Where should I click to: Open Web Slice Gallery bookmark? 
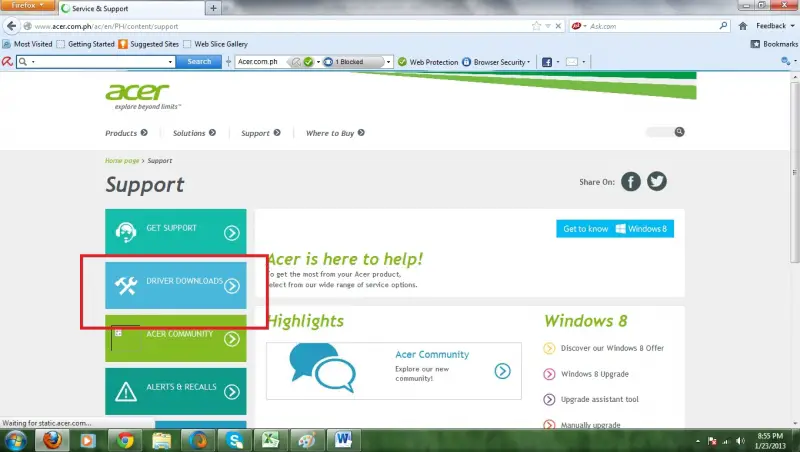click(x=215, y=44)
